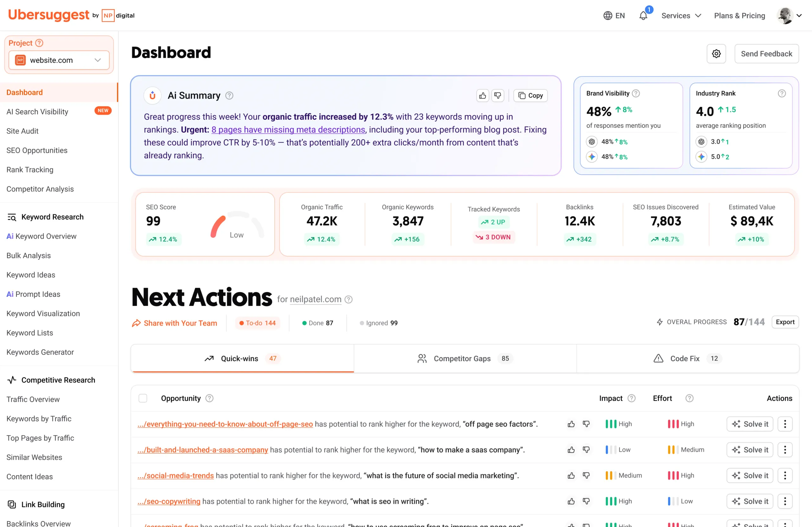Screen dimensions: 812x527
Task: Open the user profile avatar menu
Action: [789, 16]
